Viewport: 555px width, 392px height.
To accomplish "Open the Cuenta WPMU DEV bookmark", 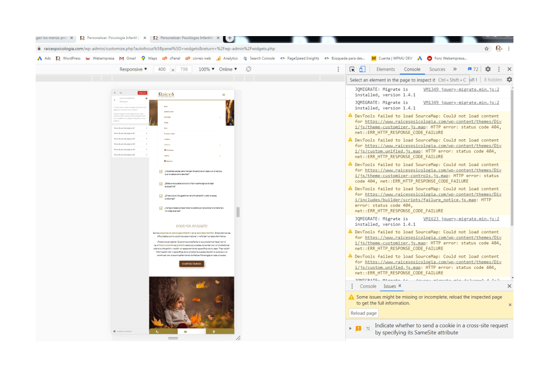I will click(392, 58).
